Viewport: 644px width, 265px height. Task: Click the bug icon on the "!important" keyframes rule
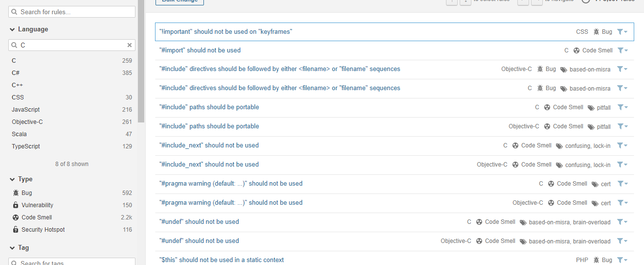(596, 32)
